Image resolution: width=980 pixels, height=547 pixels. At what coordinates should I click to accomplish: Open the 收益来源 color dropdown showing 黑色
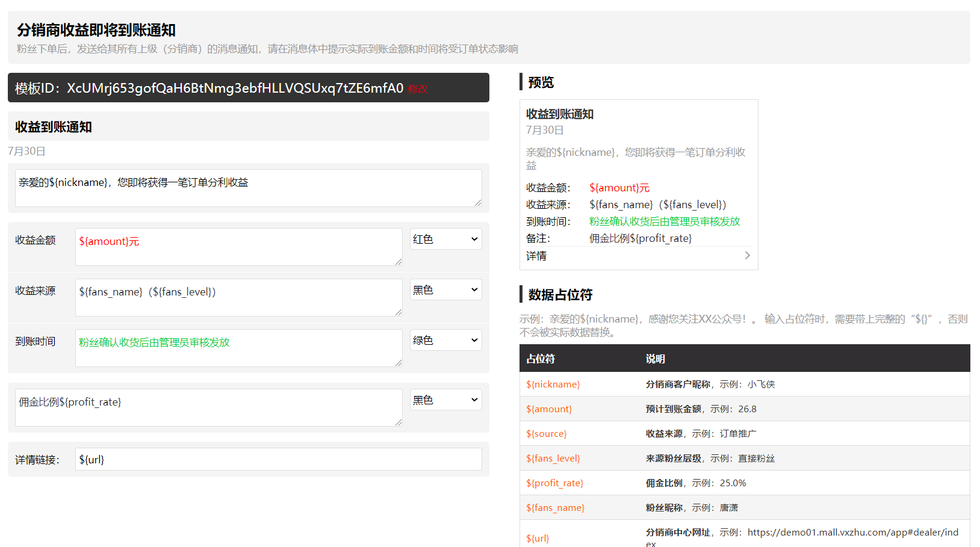click(445, 290)
